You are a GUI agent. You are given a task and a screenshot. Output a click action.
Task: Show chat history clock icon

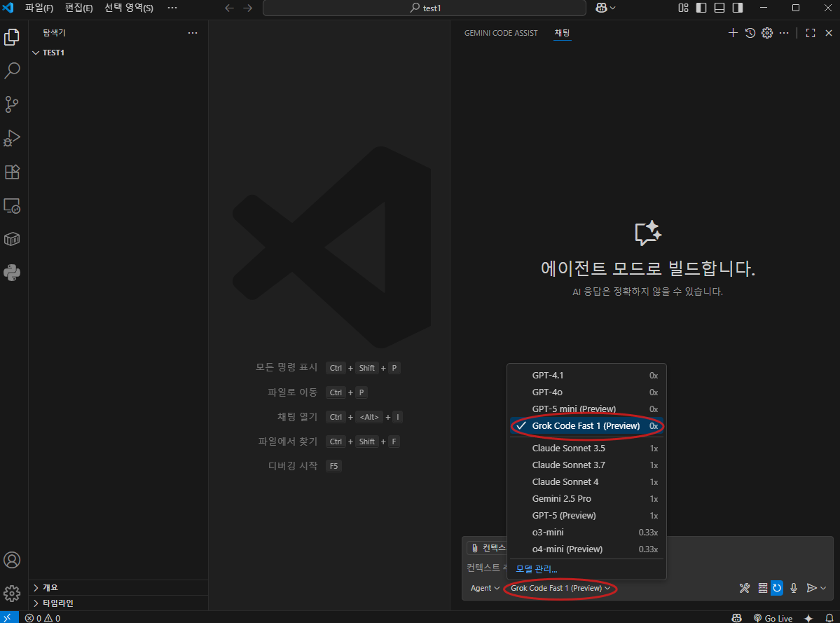(x=750, y=33)
